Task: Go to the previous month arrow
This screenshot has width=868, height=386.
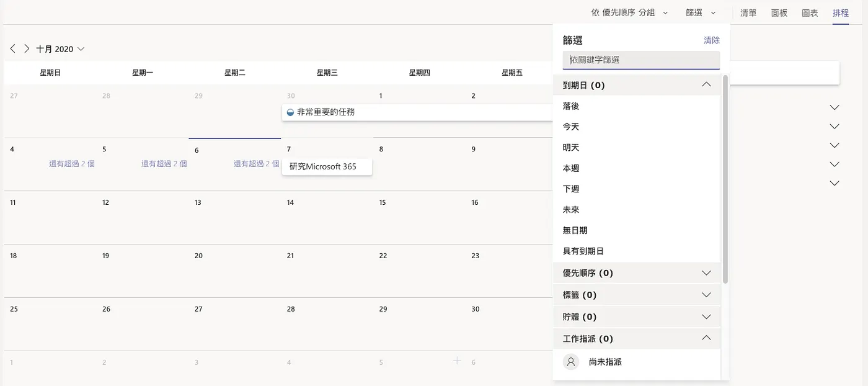Action: point(12,48)
